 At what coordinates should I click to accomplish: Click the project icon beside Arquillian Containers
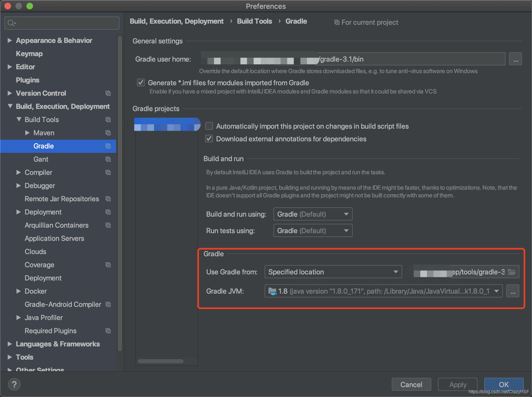click(108, 225)
